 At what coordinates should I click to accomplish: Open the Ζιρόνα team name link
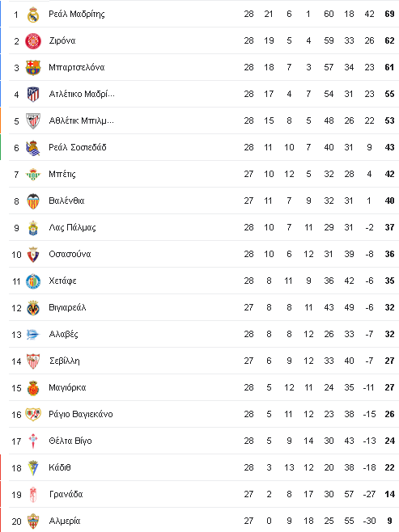[62, 40]
